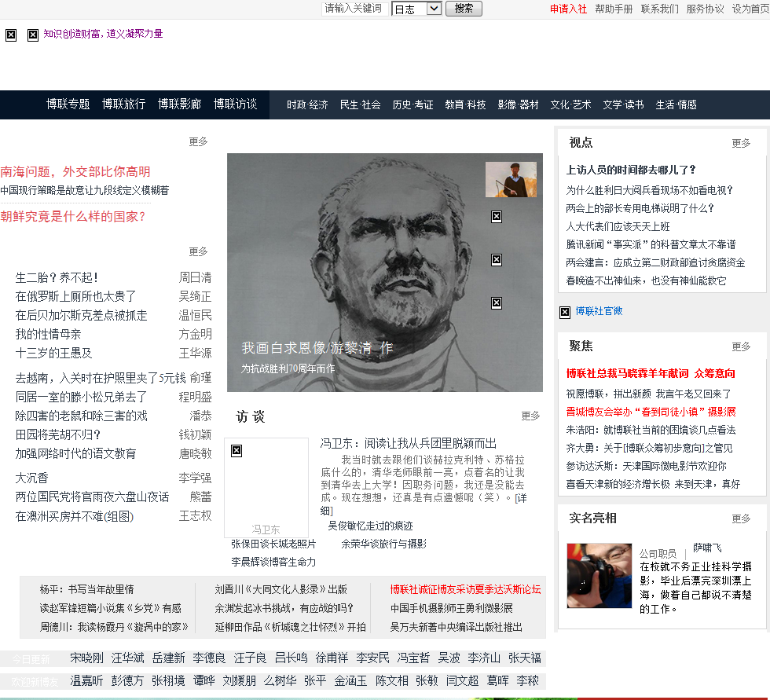Open 张保田谈长城老照片 interview
The height and width of the screenshot is (700, 770).
[273, 544]
